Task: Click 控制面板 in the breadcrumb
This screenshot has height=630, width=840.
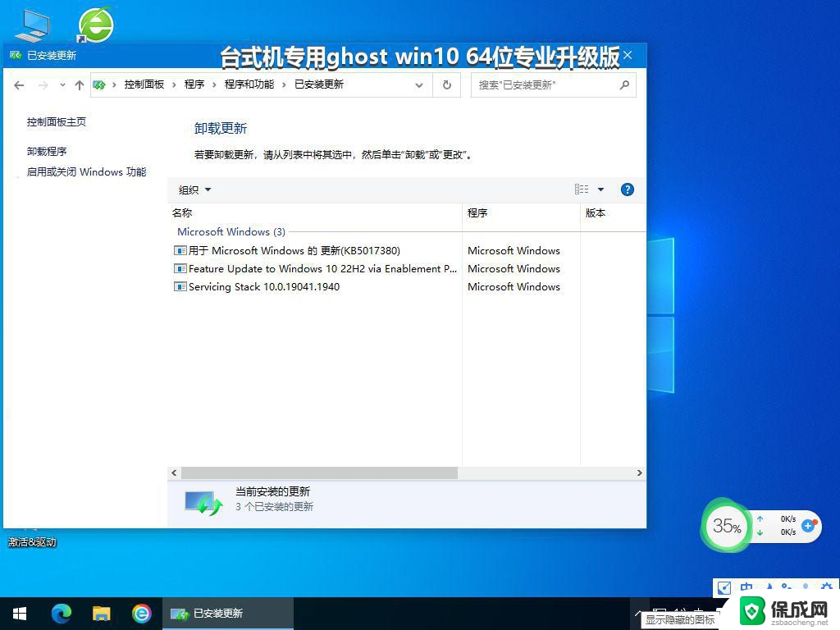Action: pyautogui.click(x=144, y=84)
